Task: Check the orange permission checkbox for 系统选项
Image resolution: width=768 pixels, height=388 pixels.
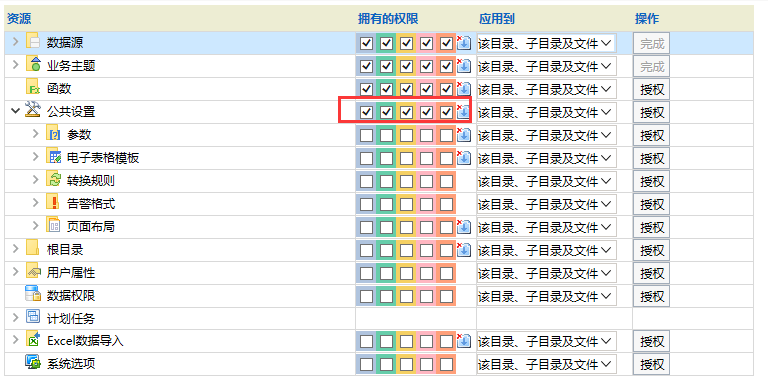Action: pyautogui.click(x=446, y=364)
